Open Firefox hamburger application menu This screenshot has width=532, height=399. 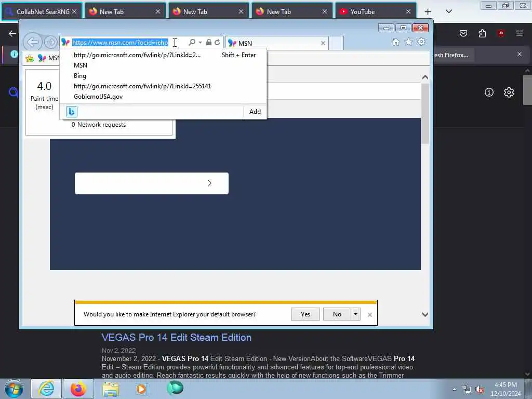519,33
